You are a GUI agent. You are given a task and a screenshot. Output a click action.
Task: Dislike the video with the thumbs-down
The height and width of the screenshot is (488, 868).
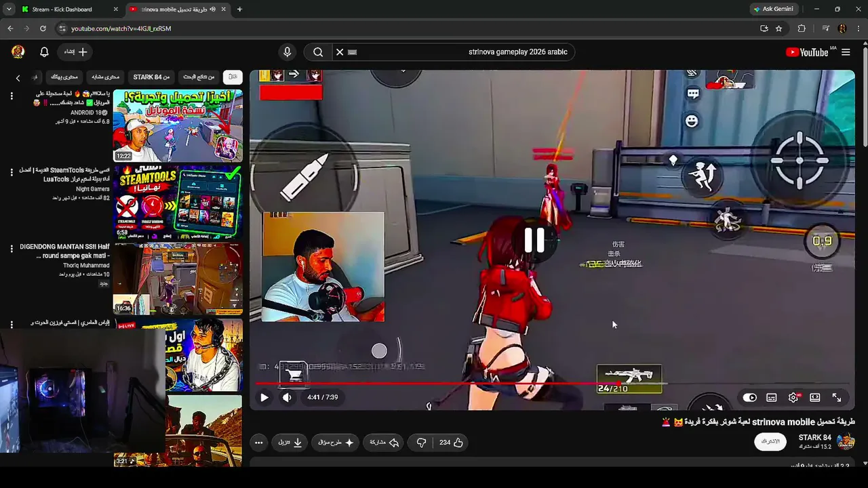pos(421,443)
